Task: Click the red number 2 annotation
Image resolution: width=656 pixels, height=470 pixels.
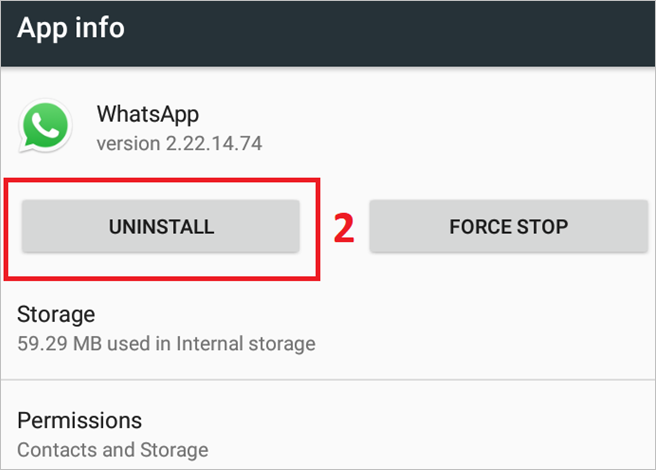Action: [343, 228]
